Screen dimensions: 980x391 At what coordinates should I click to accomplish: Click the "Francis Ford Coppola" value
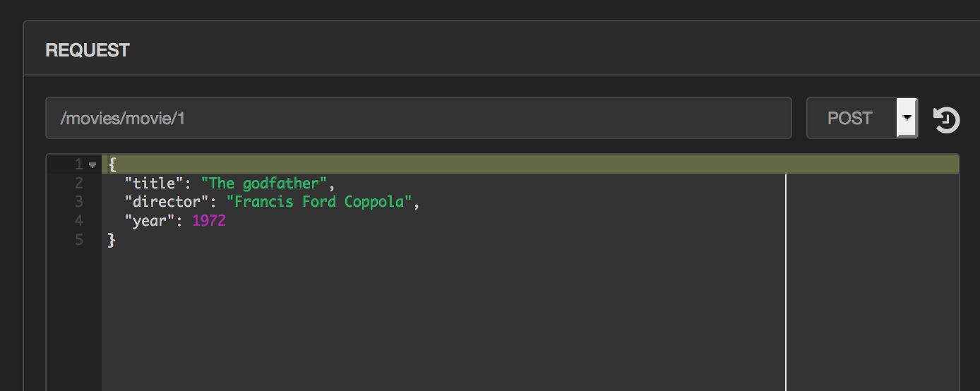pyautogui.click(x=319, y=203)
